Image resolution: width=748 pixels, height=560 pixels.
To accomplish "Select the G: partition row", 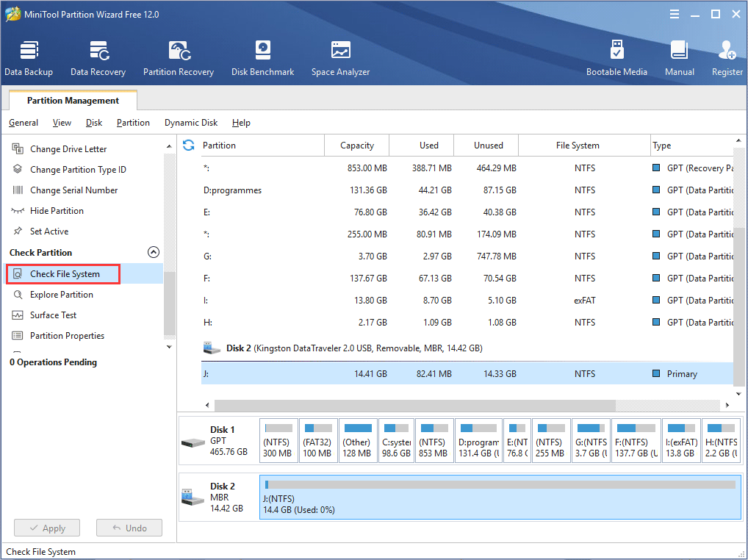I will [x=467, y=256].
